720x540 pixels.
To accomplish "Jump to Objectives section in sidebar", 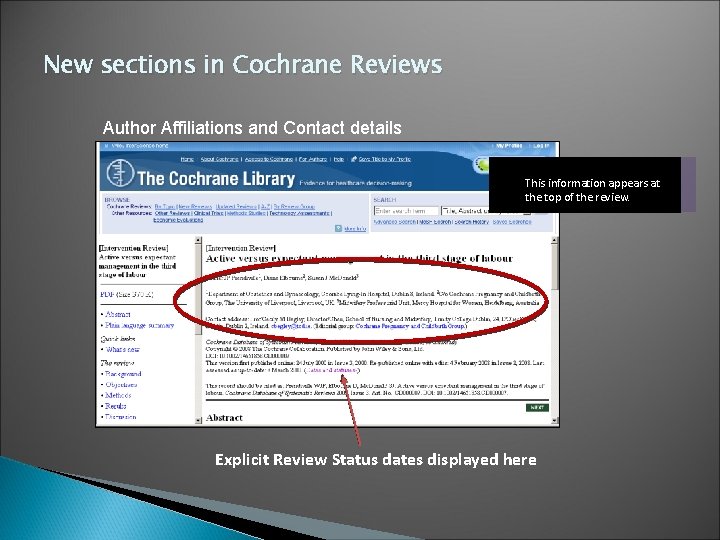I will (x=121, y=385).
